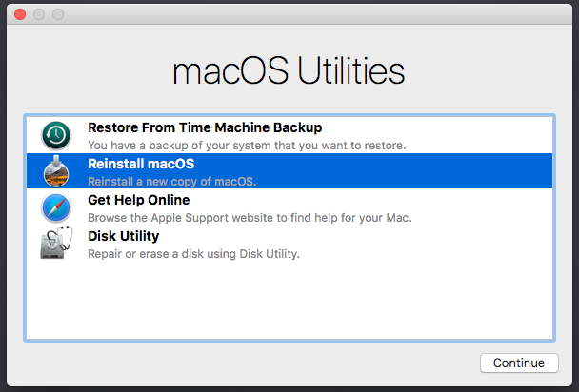Viewport: 579px width, 392px height.
Task: Select Restore From Time Machine Backup title
Action: click(x=204, y=127)
